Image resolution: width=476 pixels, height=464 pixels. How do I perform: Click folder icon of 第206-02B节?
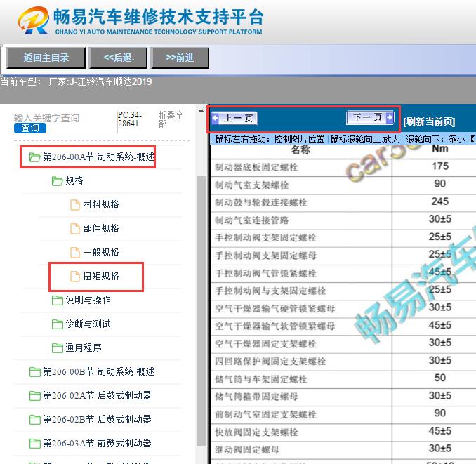click(35, 420)
